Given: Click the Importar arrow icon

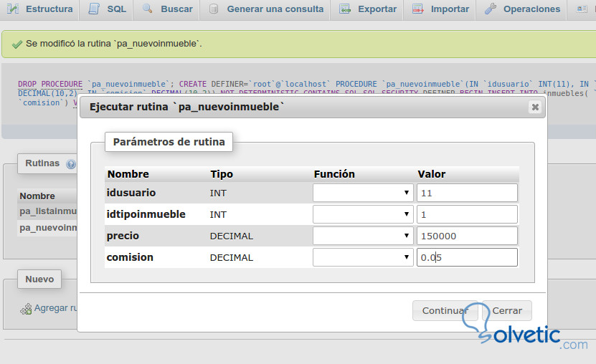Looking at the screenshot, I should click(417, 9).
